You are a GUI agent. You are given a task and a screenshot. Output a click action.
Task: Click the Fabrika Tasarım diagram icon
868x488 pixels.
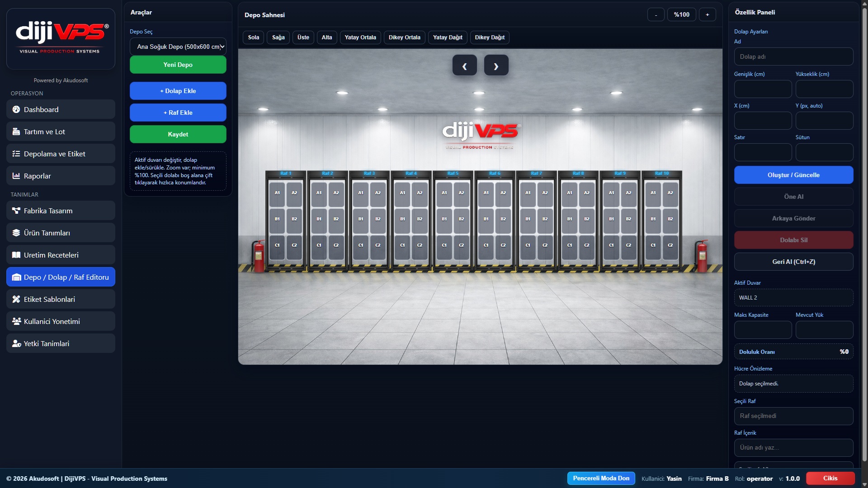pos(16,211)
